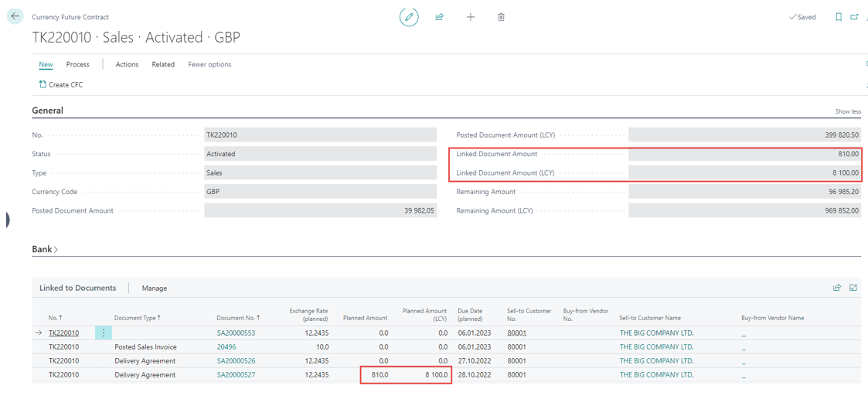This screenshot has height=396, width=868.
Task: Open the Related menu
Action: click(x=163, y=64)
